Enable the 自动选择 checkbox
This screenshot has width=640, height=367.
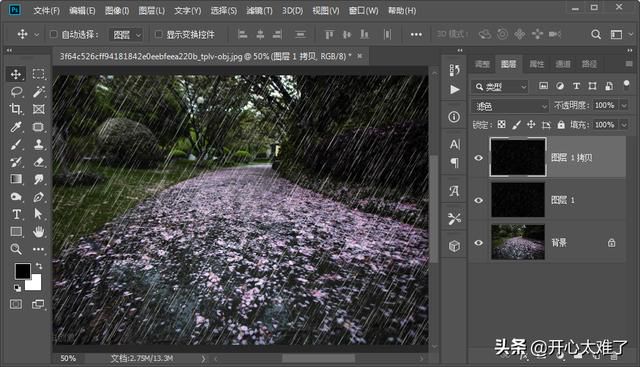pos(53,34)
